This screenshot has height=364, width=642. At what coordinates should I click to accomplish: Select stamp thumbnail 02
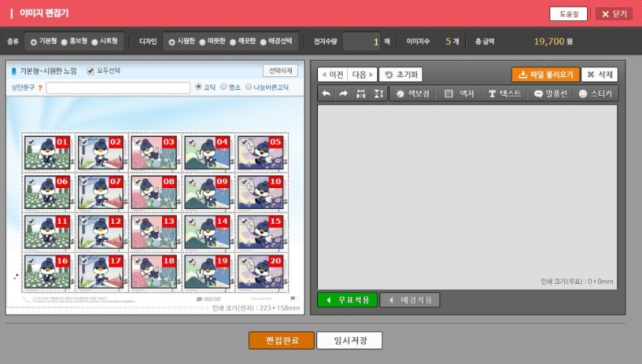click(101, 153)
